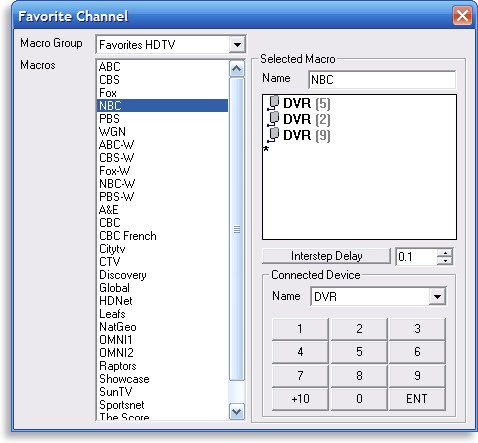Close the Favorite Channel dialog
Image resolution: width=478 pixels, height=443 pixels.
point(462,16)
